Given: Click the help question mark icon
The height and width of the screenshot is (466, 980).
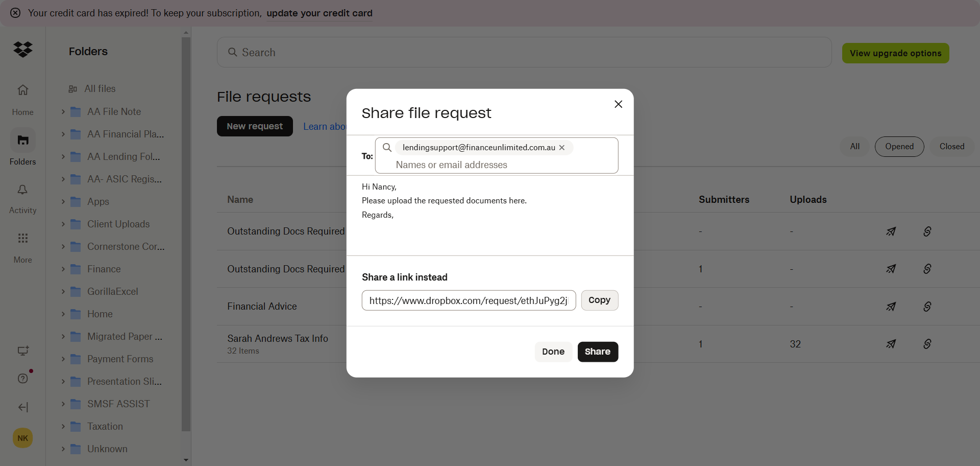Looking at the screenshot, I should [22, 379].
